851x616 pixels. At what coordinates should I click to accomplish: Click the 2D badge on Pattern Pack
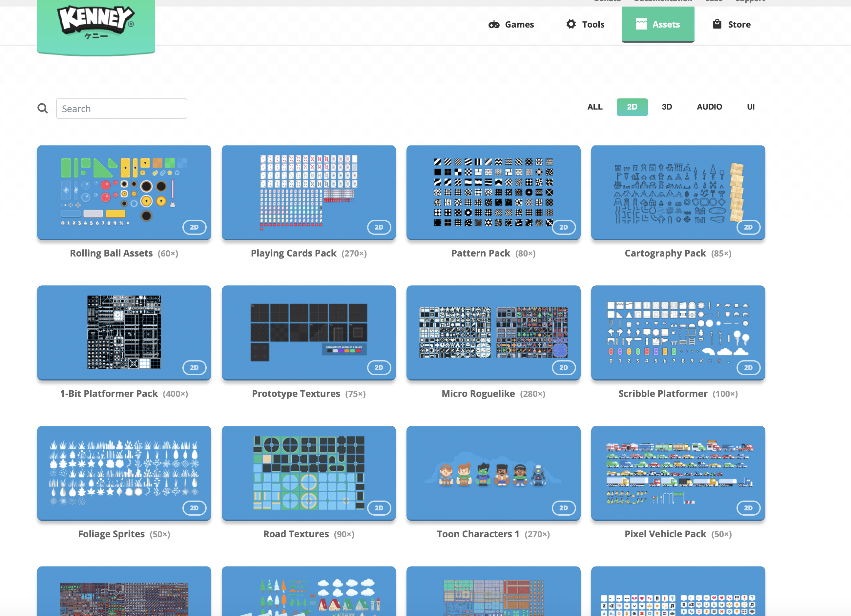[564, 227]
